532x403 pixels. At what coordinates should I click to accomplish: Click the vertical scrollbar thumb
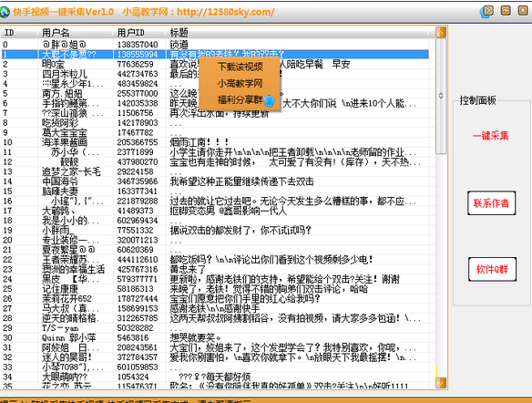(x=441, y=96)
